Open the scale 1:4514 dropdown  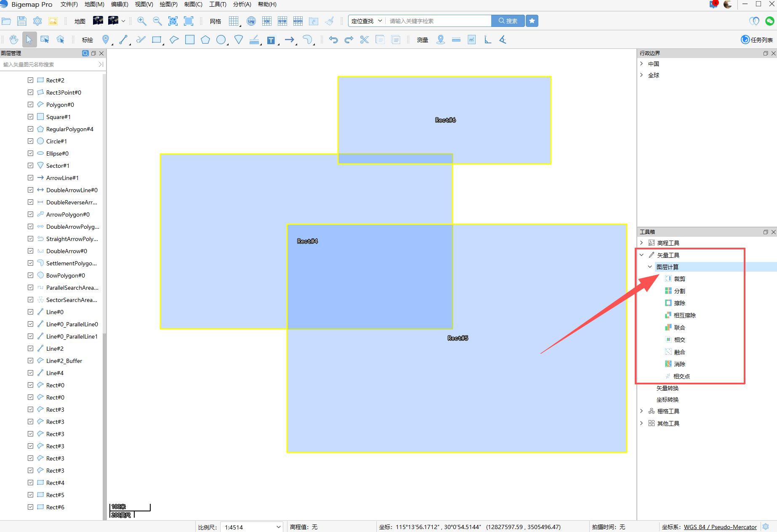tap(252, 527)
